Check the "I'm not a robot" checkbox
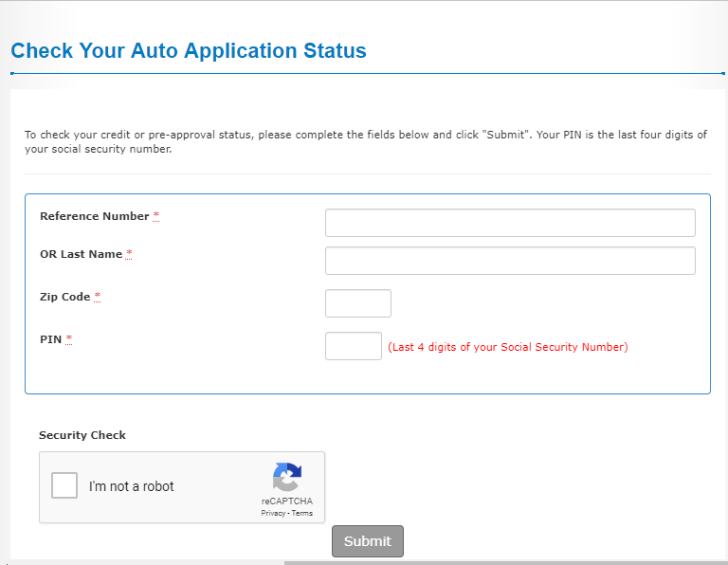The width and height of the screenshot is (728, 565). (64, 486)
